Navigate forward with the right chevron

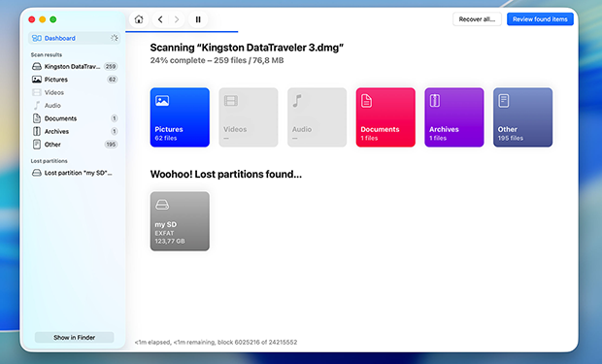tap(177, 19)
